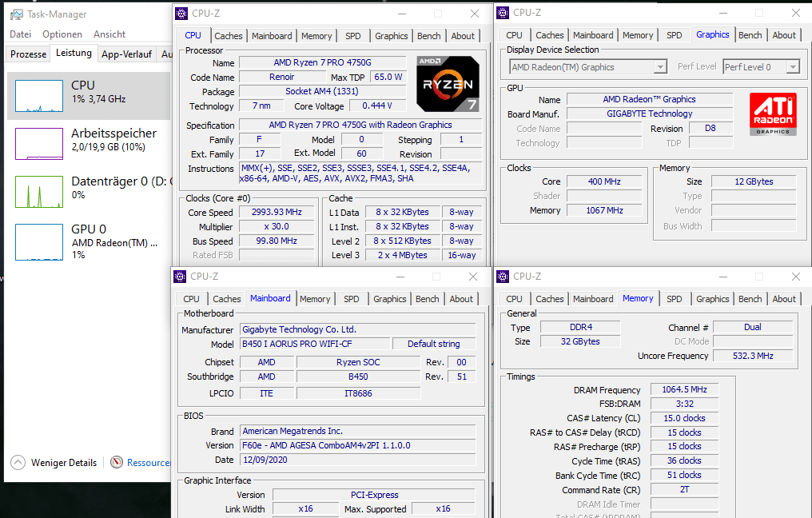Open Bench tab in the top-left CPU window

(429, 36)
